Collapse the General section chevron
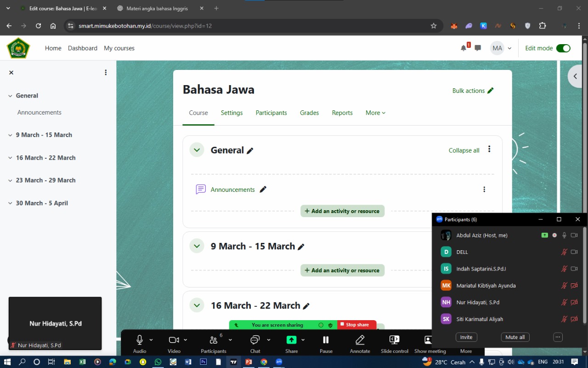 [197, 150]
